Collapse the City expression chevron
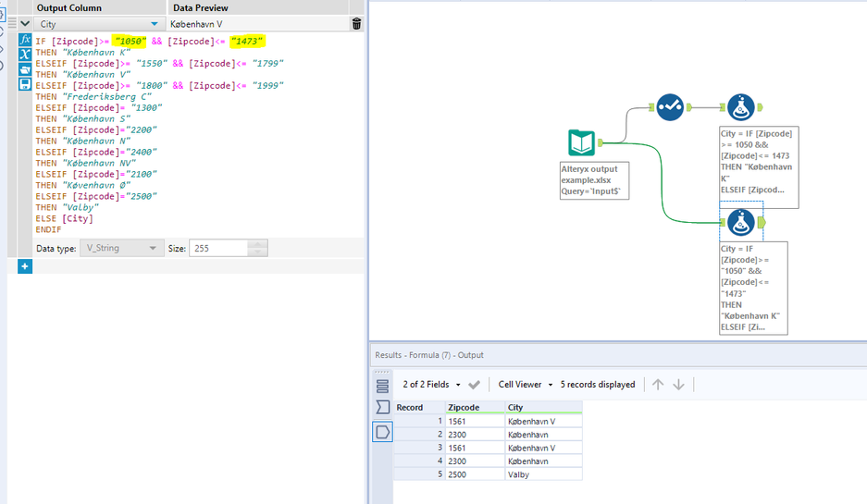Image resolution: width=867 pixels, height=504 pixels. [25, 24]
